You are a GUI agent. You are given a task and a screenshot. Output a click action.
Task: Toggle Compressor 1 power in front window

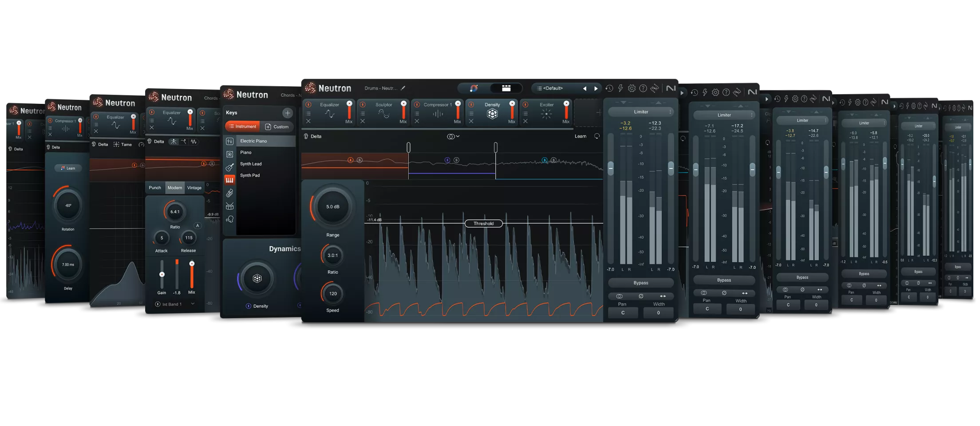pyautogui.click(x=417, y=105)
